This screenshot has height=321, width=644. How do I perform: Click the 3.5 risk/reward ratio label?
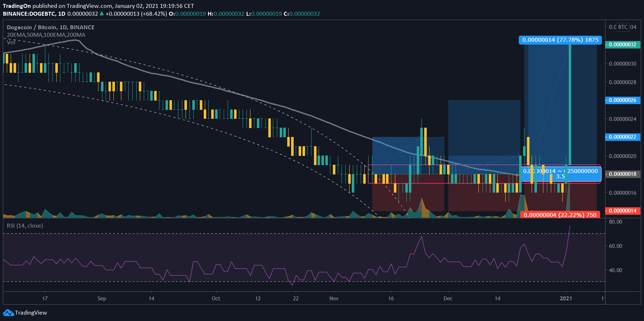[561, 177]
